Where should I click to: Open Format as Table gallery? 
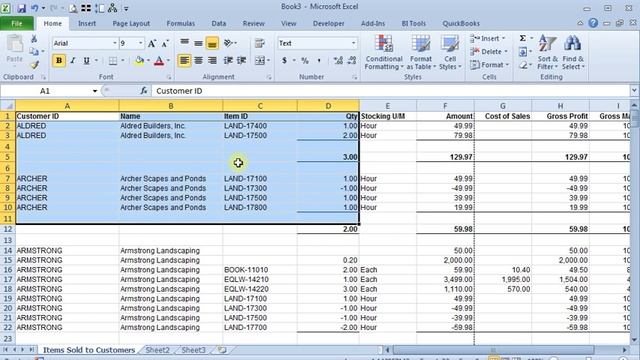(x=421, y=52)
